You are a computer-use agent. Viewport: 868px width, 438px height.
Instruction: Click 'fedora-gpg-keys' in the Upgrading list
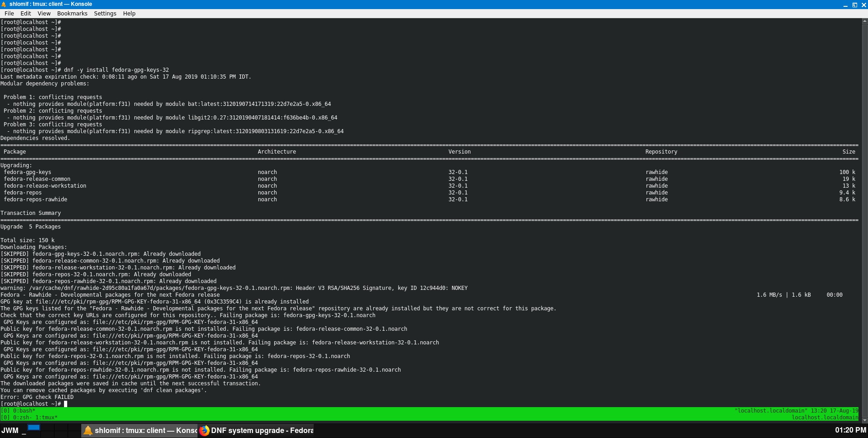pos(27,172)
